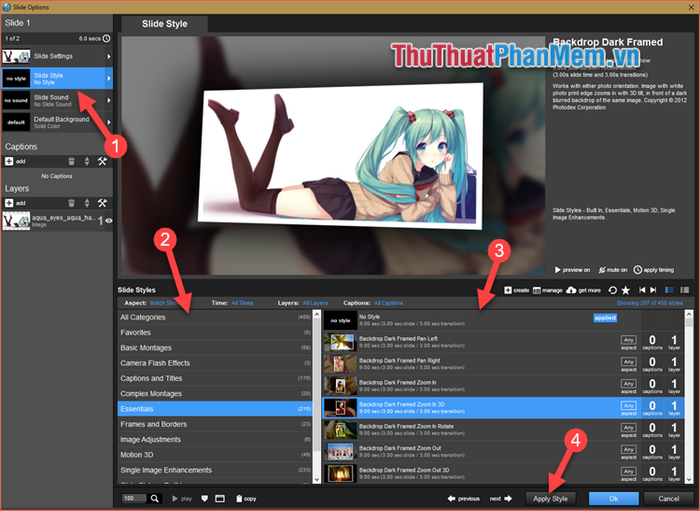Click the skip-to-first style icon
Screen dimensions: 700x511
click(642, 290)
